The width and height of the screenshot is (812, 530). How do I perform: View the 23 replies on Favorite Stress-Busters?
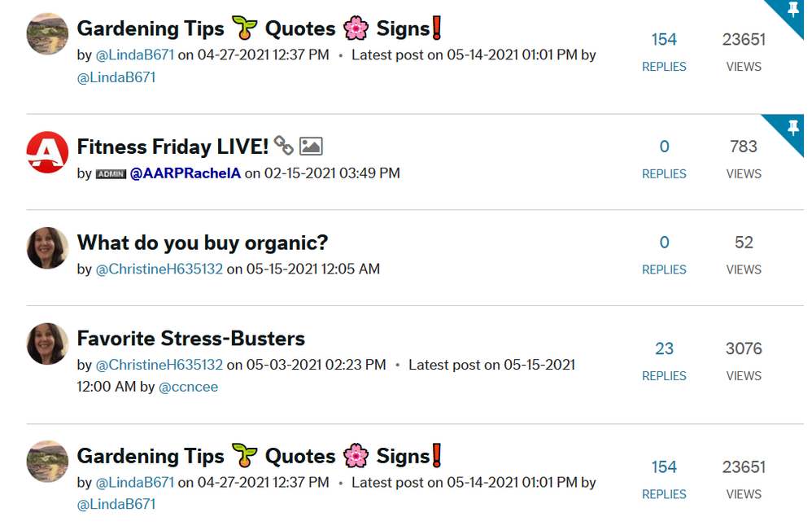[x=664, y=348]
